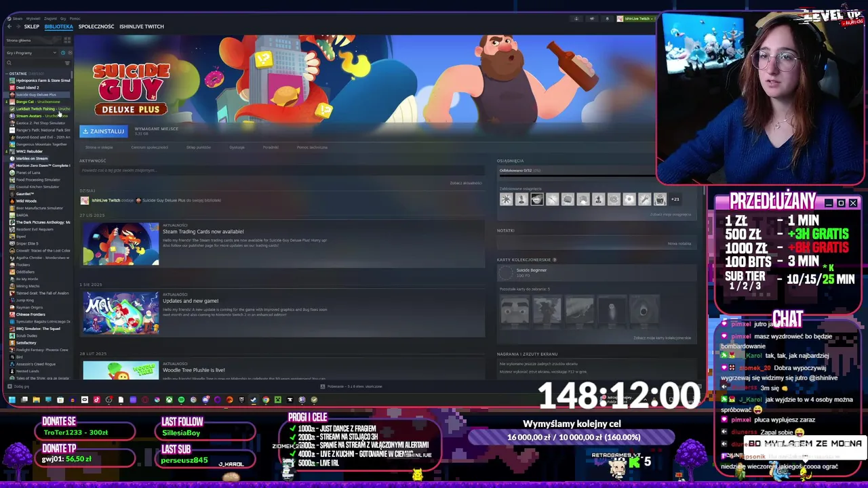Open Steam Trading Cards news thumbnail

tap(121, 244)
